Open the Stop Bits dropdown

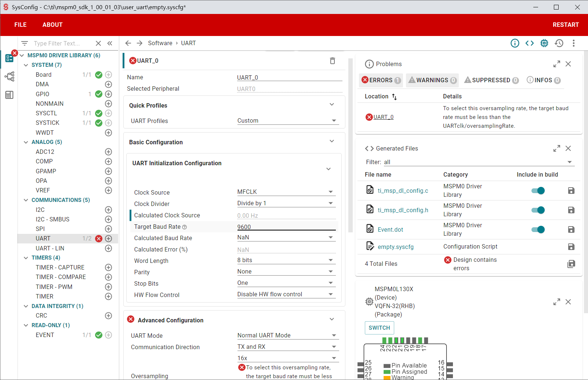(x=286, y=283)
